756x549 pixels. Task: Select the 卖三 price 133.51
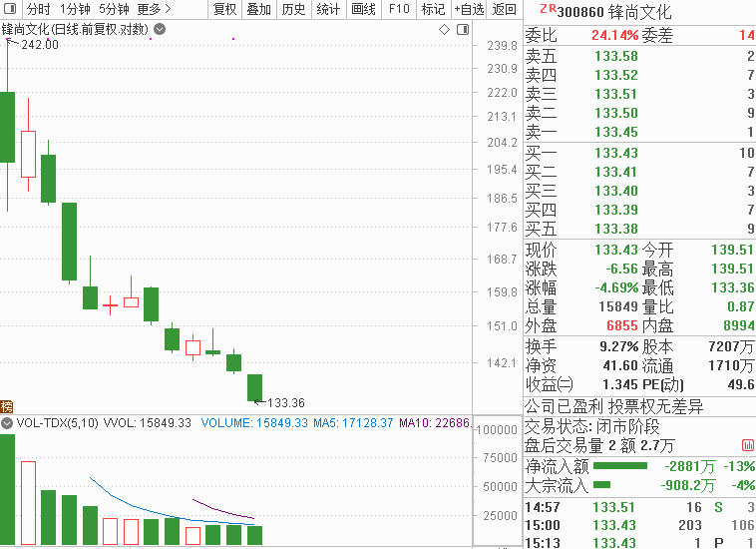click(x=616, y=94)
